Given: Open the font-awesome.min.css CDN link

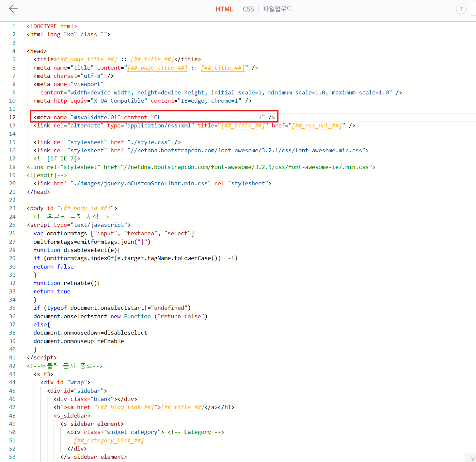Looking at the screenshot, I should point(246,150).
